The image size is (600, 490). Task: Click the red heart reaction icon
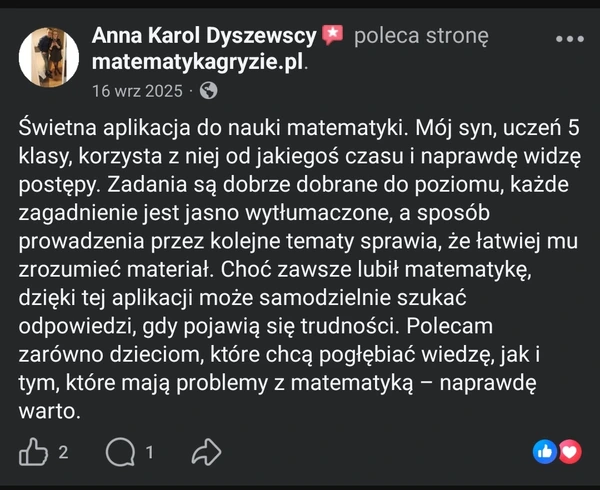click(569, 451)
